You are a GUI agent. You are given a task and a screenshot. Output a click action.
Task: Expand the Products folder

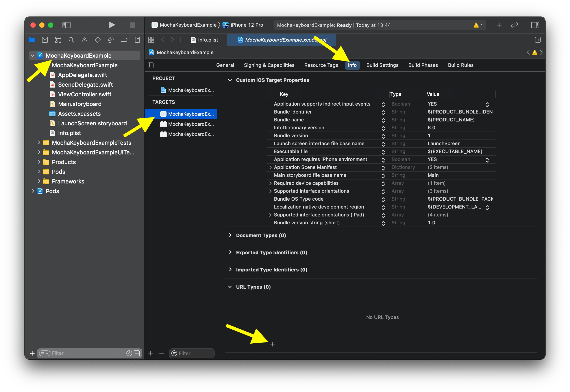click(39, 162)
